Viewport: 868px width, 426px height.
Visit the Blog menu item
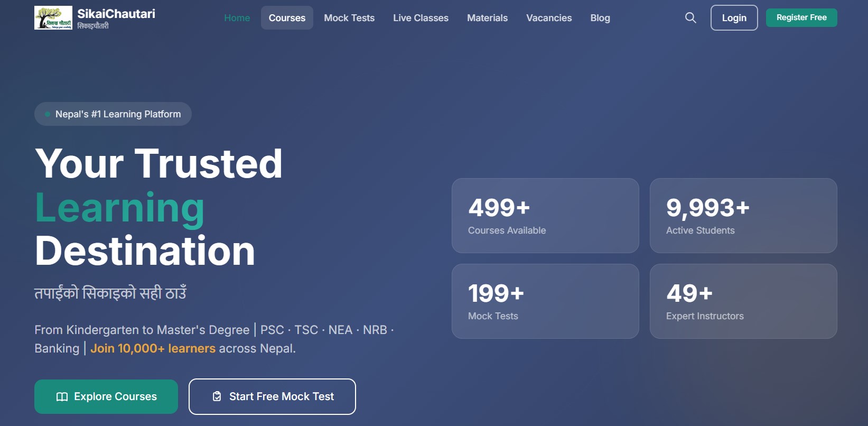[x=600, y=18]
